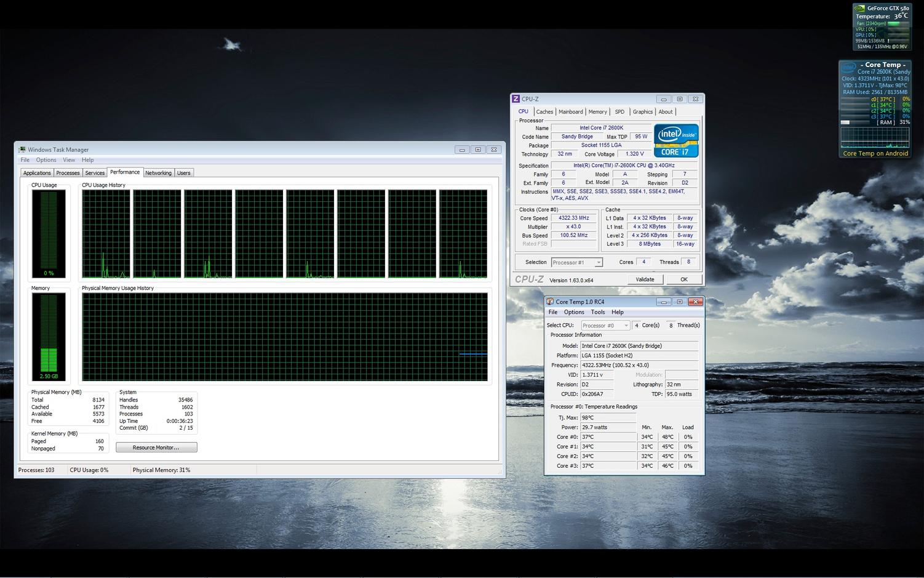Switch to the Services tab
Viewport: 924px width, 578px height.
coord(95,173)
